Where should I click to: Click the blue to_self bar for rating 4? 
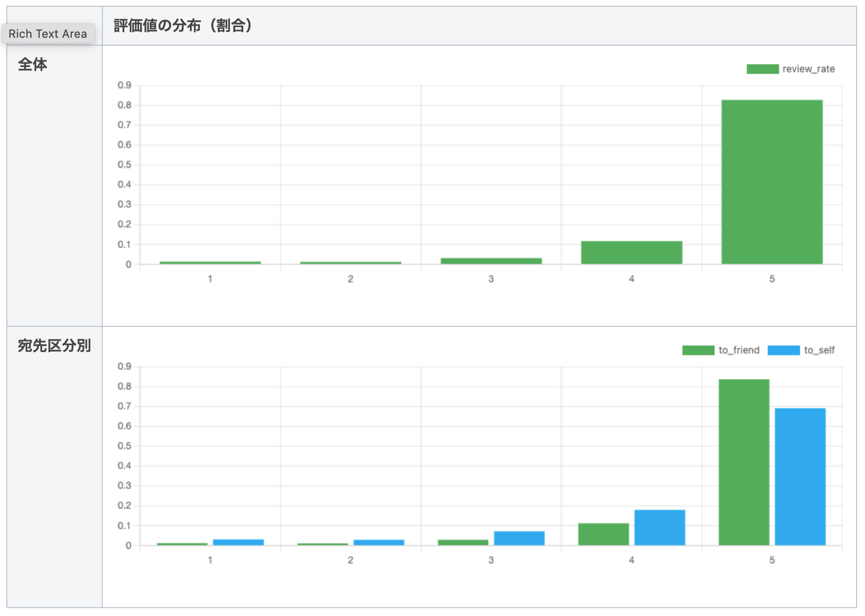(x=659, y=527)
